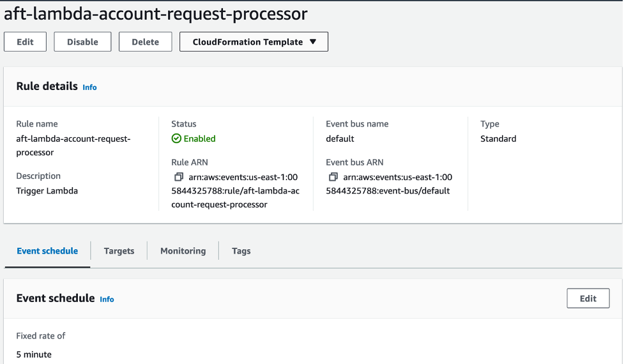Click the 'Event bus ARN' label
Image resolution: width=624 pixels, height=364 pixels.
[354, 162]
